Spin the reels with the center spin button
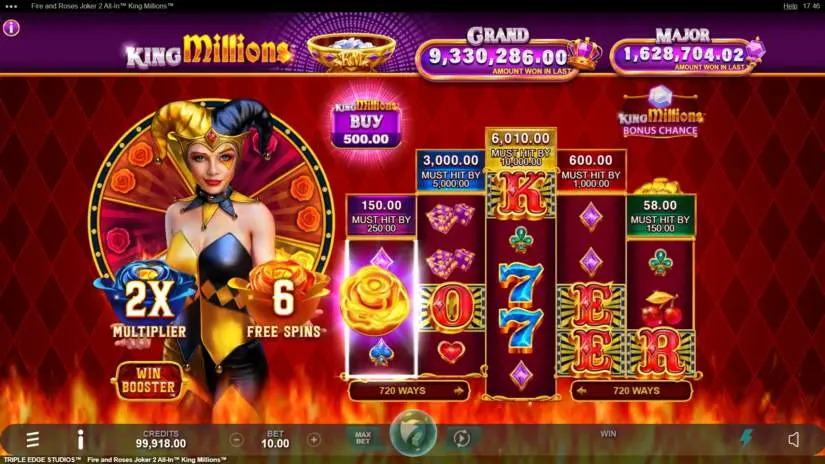825x464 pixels. click(413, 433)
